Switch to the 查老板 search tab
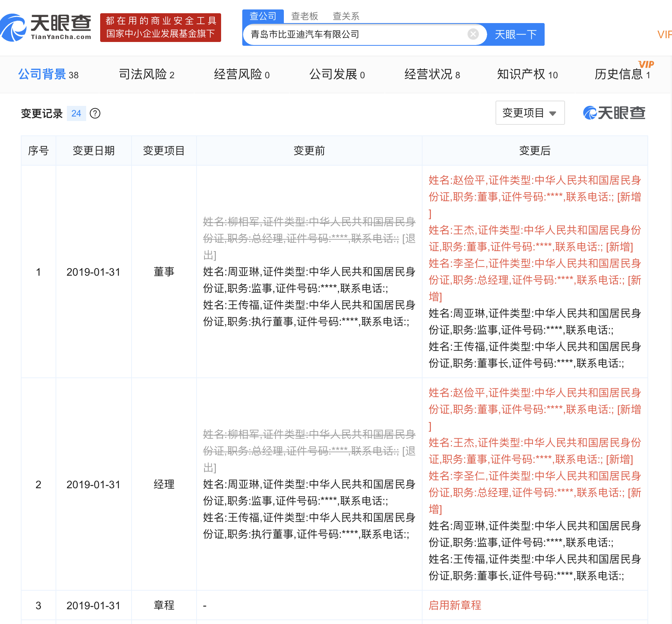This screenshot has width=672, height=624. 305,16
